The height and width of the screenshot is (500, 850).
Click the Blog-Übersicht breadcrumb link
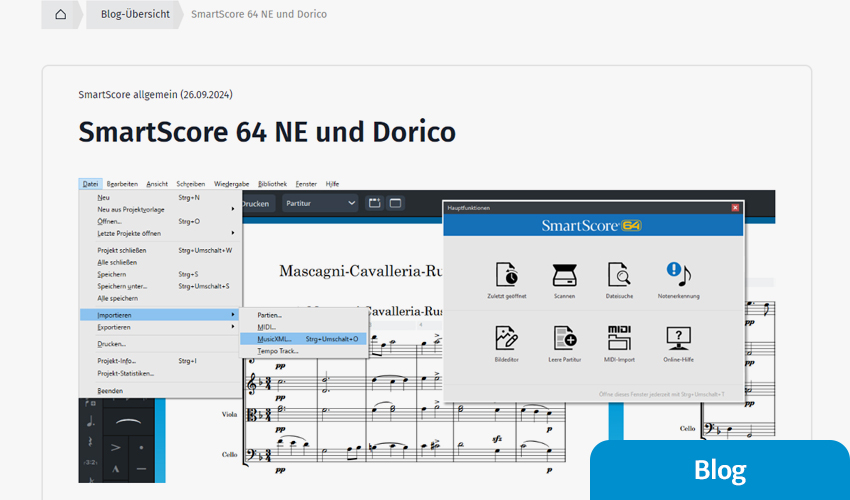(x=135, y=14)
